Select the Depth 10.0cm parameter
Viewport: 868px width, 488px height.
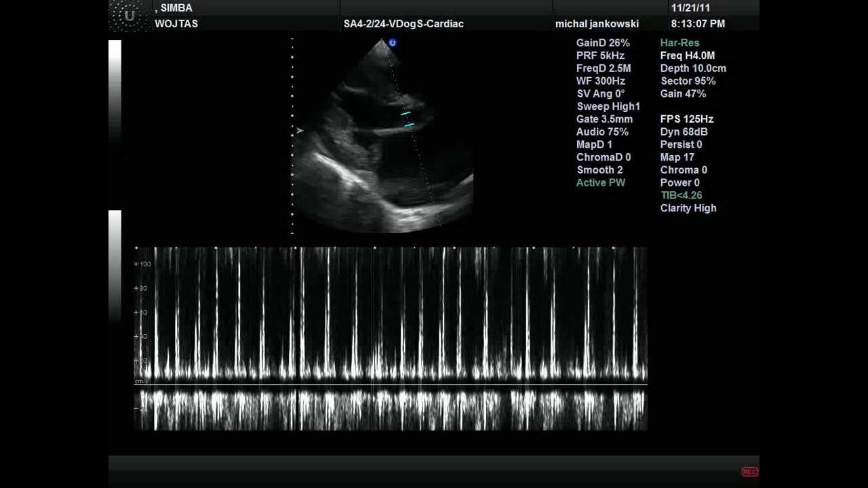pyautogui.click(x=693, y=68)
